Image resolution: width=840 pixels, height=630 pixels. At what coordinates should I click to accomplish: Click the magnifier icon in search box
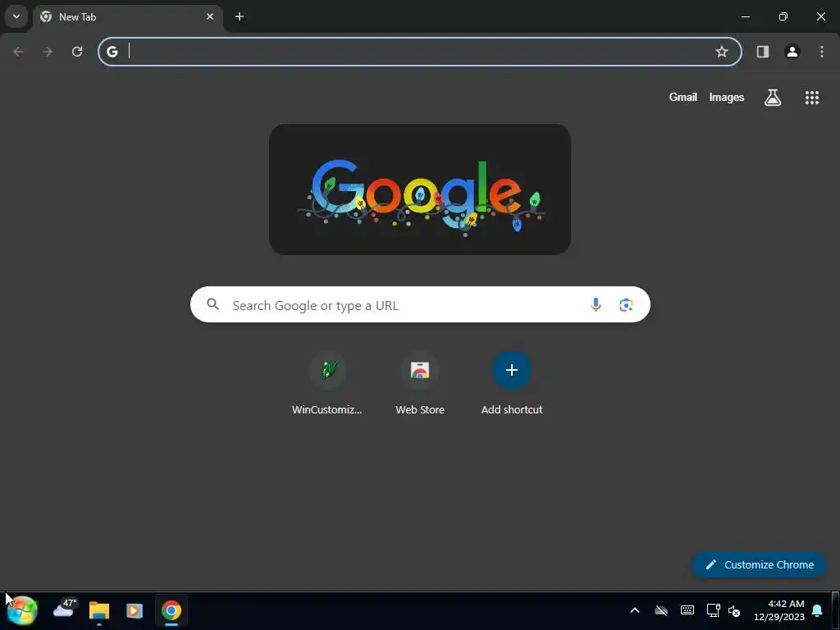212,304
